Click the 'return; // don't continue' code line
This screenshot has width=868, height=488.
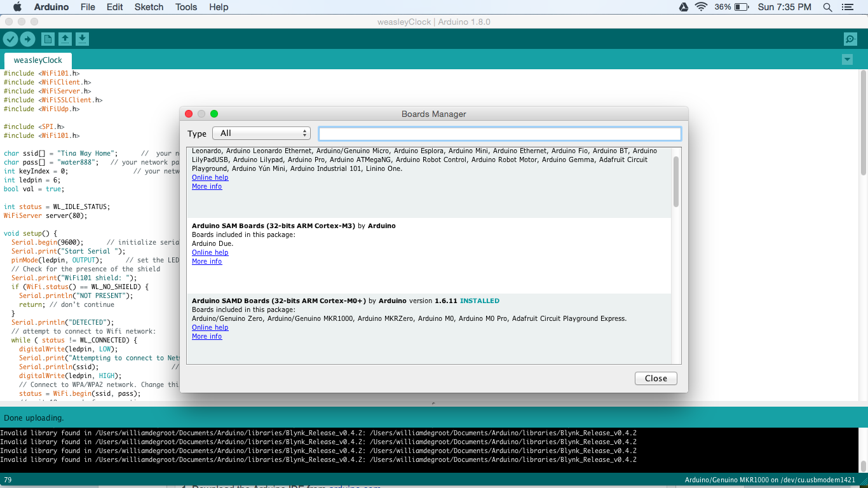click(x=67, y=304)
